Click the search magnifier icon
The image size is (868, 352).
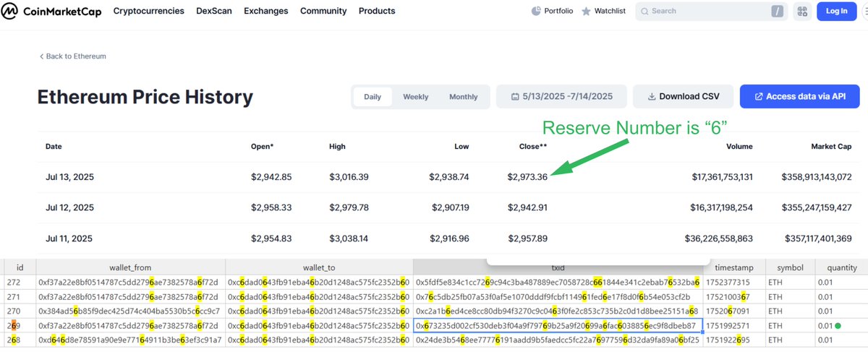[x=644, y=11]
